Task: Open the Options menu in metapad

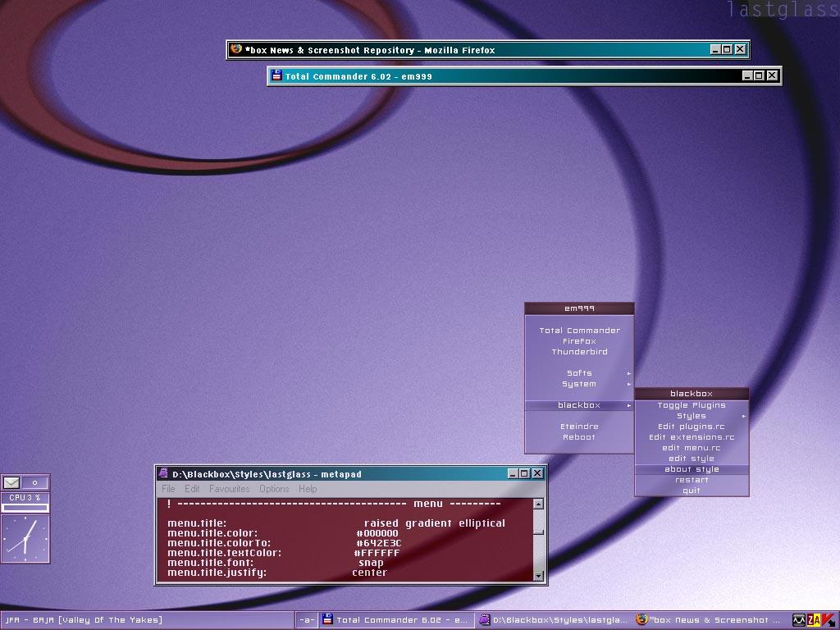Action: pyautogui.click(x=274, y=489)
